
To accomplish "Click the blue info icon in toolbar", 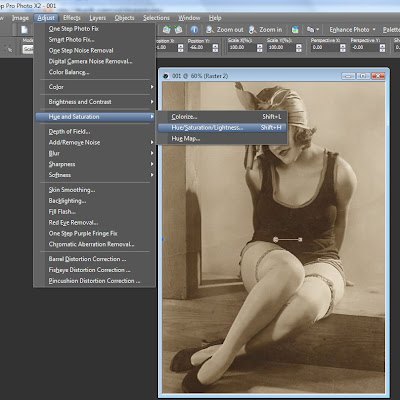I will 194,30.
